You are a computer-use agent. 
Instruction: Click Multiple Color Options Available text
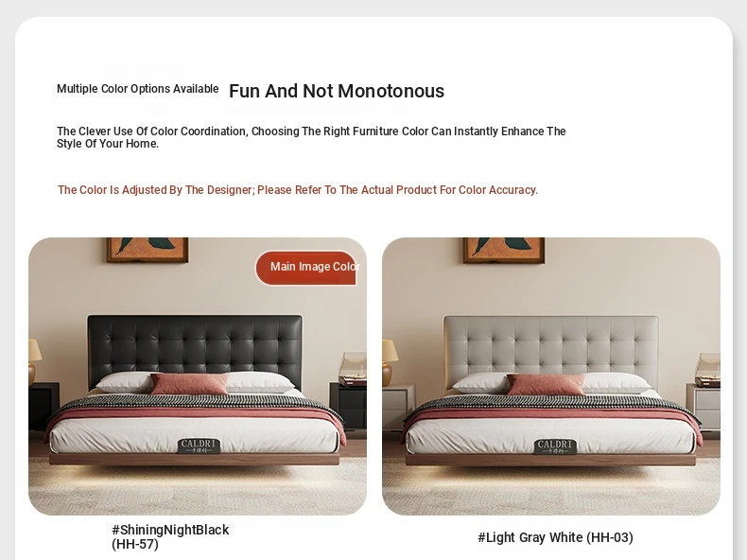pos(138,89)
